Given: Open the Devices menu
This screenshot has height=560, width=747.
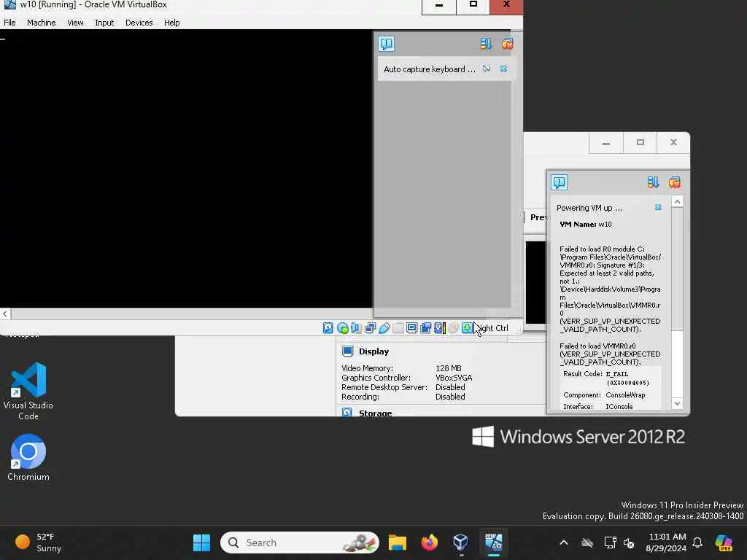Looking at the screenshot, I should point(139,23).
